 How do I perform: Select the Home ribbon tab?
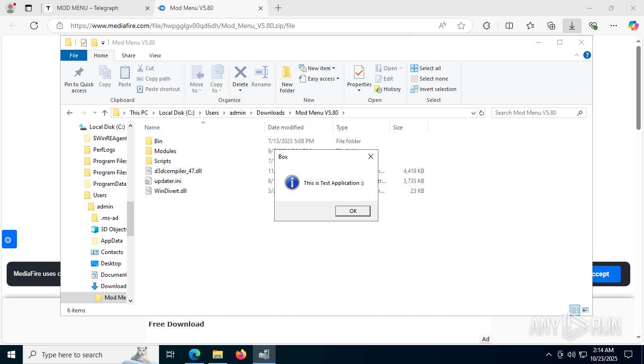[101, 55]
